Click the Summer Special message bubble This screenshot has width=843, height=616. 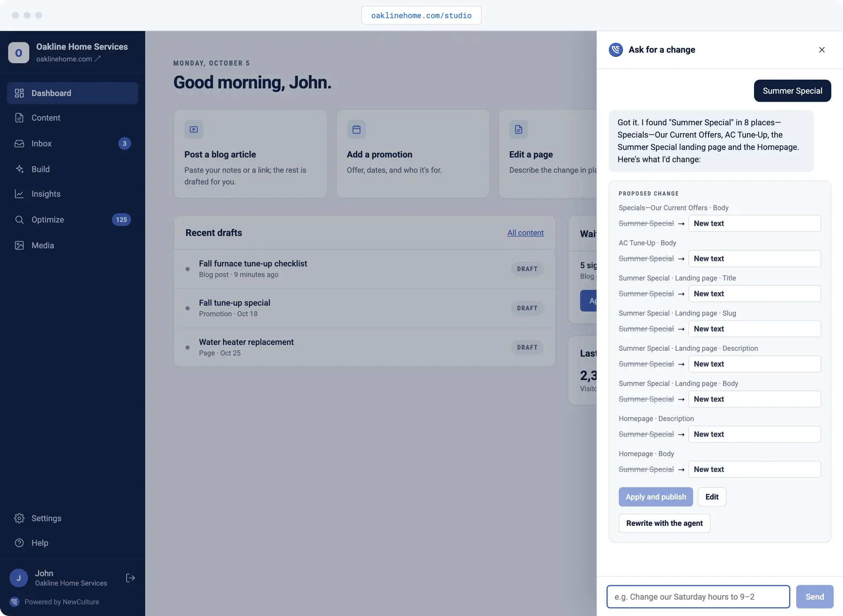pos(792,91)
